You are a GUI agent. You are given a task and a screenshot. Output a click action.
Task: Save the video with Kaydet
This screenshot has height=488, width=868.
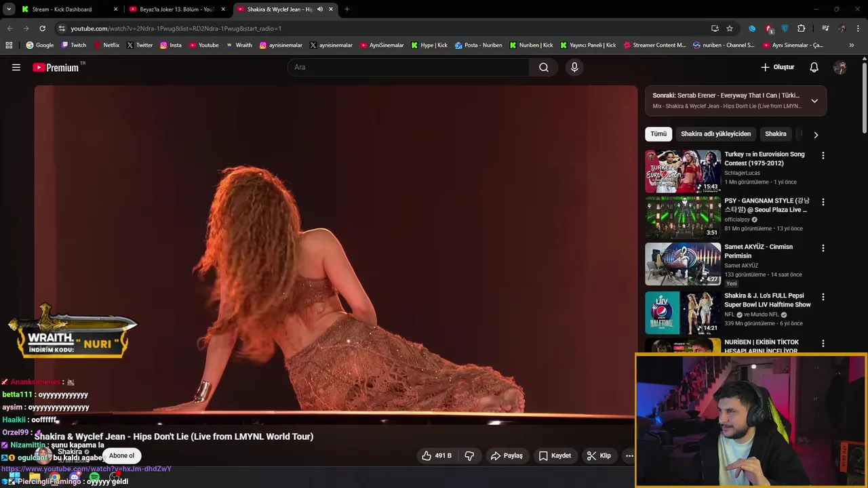tap(555, 455)
